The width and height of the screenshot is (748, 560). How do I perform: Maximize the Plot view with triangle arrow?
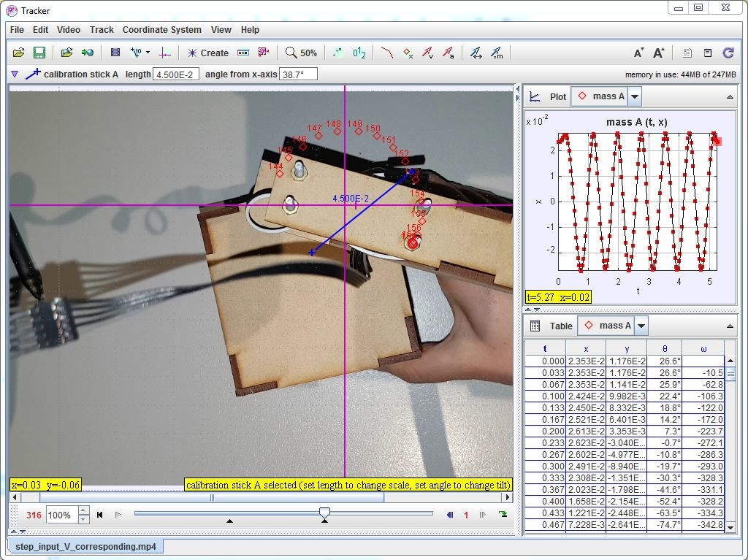[x=730, y=97]
